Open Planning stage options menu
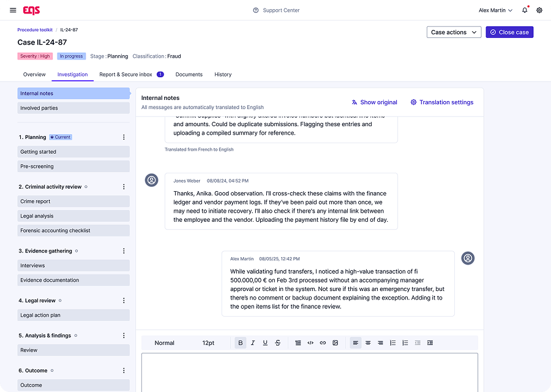Screen dimensions: 551x392 [124, 137]
